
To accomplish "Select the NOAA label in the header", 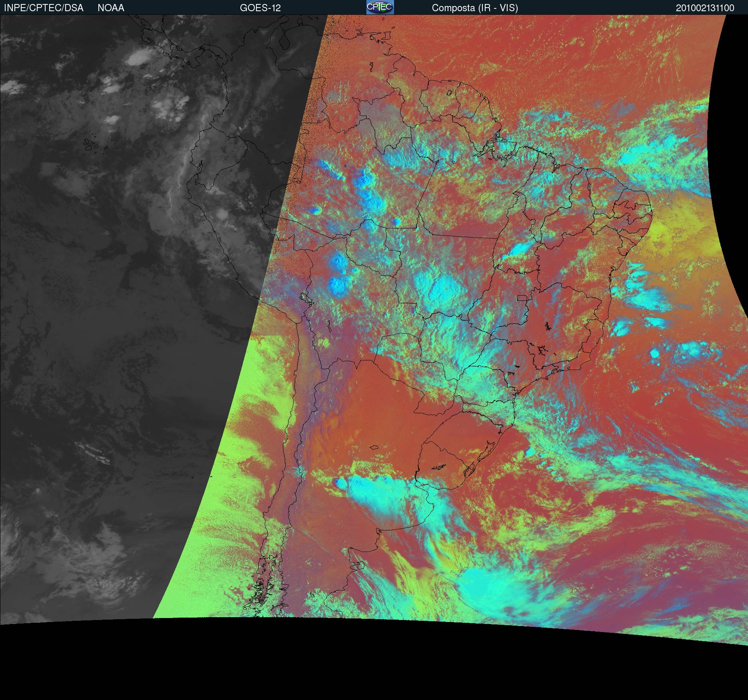I will pyautogui.click(x=111, y=8).
